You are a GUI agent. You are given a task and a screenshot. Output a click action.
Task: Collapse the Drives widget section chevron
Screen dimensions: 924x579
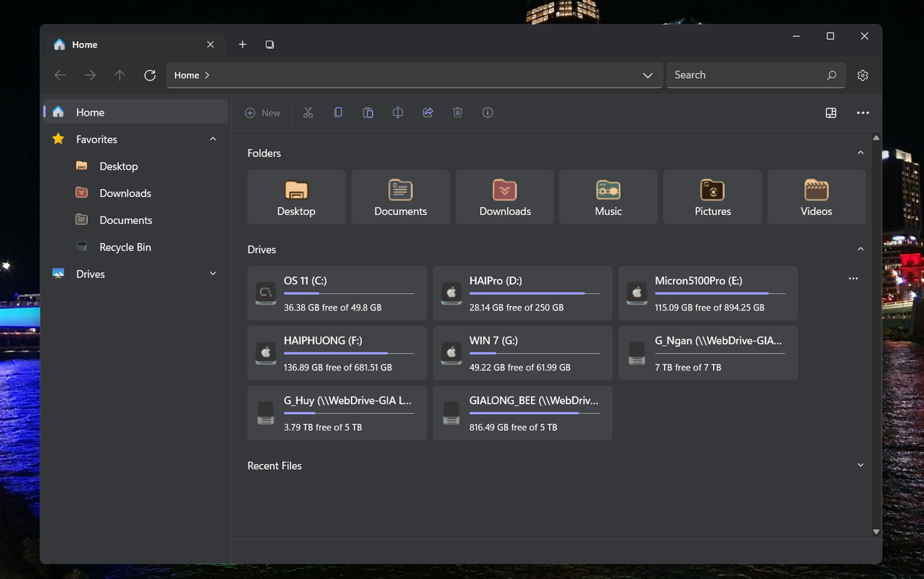click(860, 249)
